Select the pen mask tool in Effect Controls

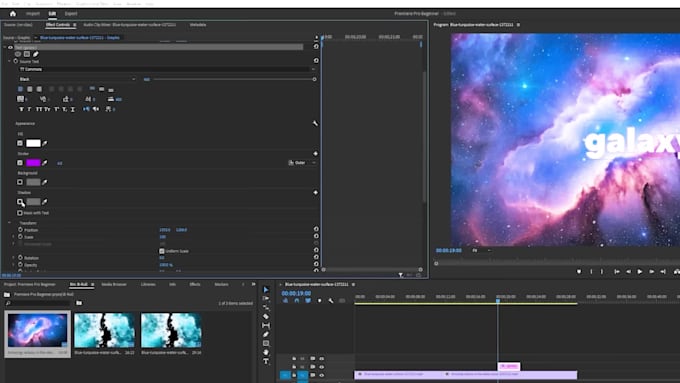[36, 54]
